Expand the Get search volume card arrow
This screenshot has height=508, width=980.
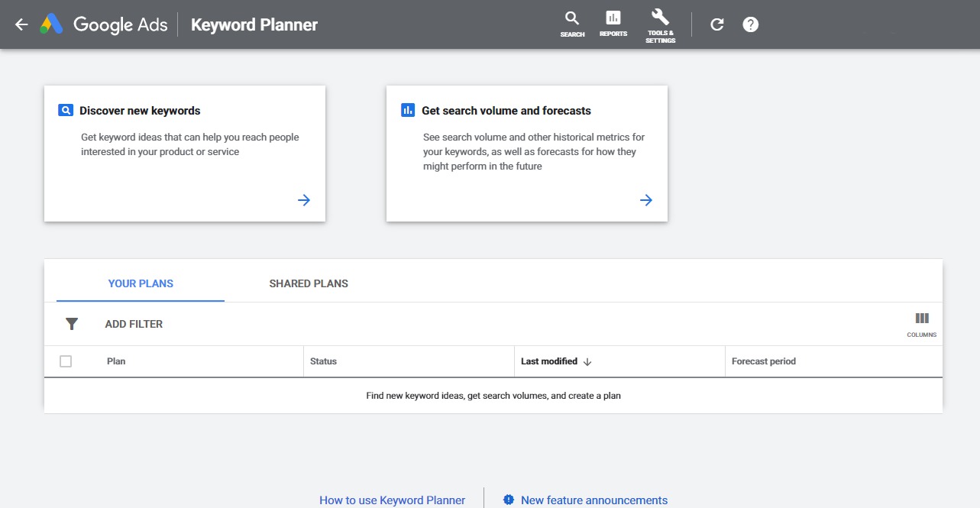[645, 199]
